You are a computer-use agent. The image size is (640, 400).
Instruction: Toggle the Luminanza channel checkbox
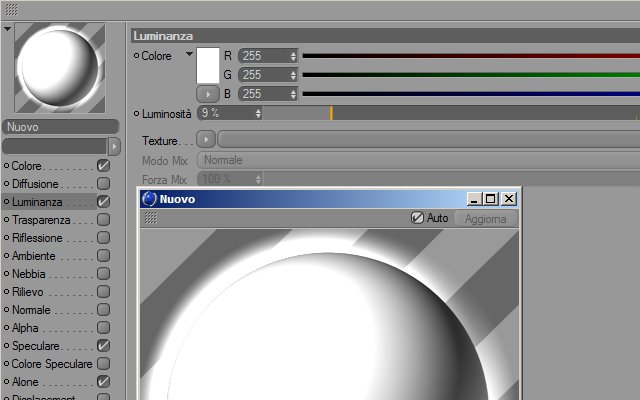tap(103, 201)
